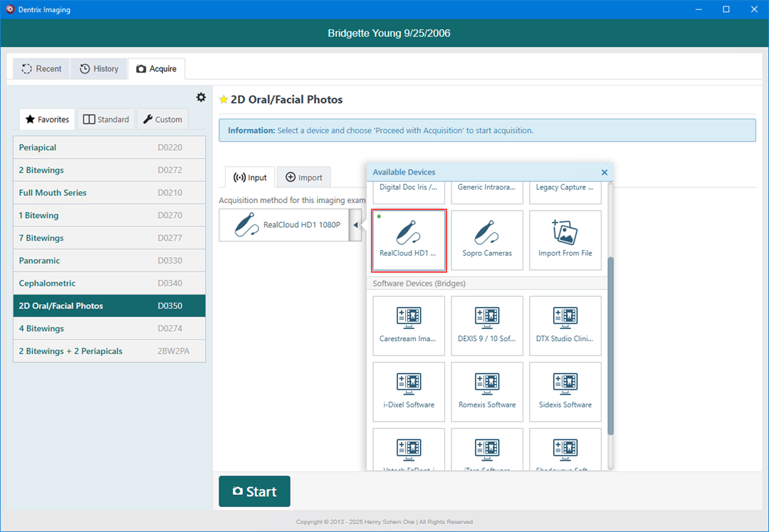
Task: Open the Import tab
Action: (x=304, y=177)
